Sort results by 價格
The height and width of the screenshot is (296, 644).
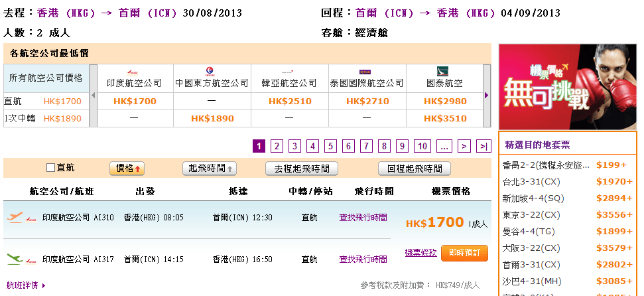pyautogui.click(x=127, y=169)
